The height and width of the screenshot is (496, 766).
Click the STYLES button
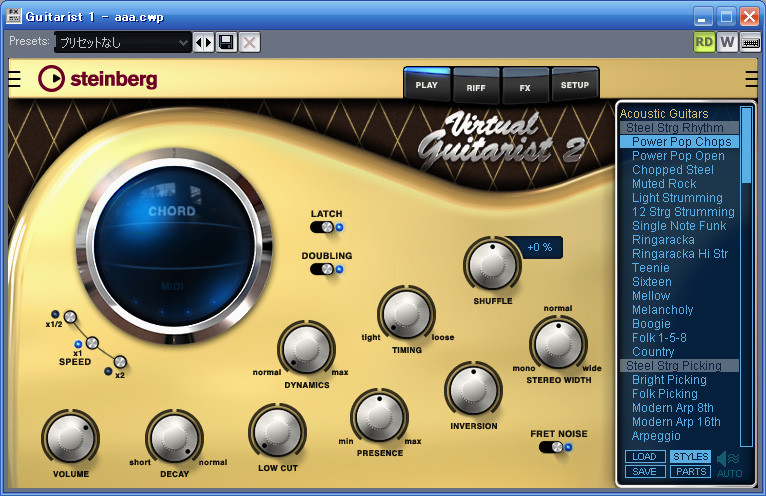click(x=690, y=456)
